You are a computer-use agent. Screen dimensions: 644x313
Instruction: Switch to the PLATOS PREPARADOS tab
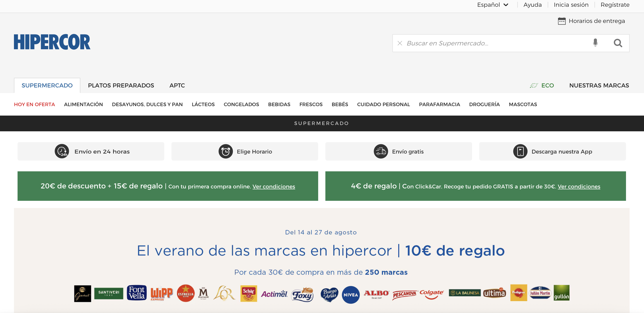click(121, 85)
